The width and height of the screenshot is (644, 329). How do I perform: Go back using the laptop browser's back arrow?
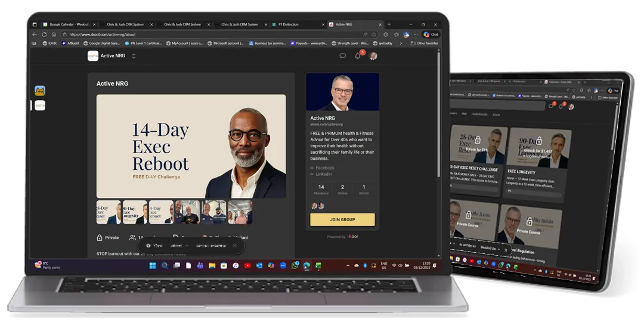click(x=35, y=35)
